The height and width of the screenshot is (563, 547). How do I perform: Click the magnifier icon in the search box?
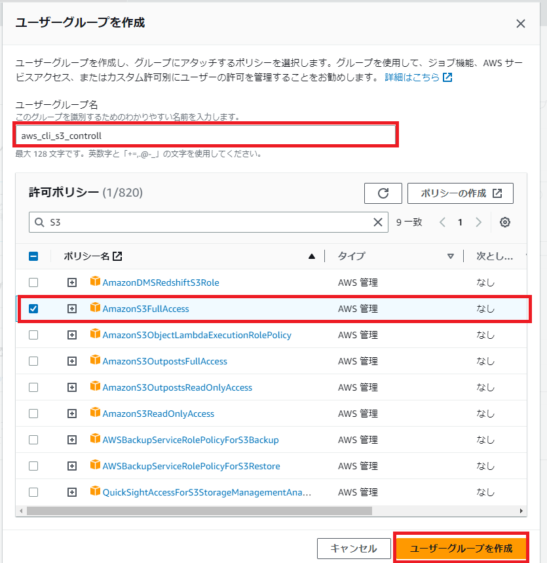(39, 222)
